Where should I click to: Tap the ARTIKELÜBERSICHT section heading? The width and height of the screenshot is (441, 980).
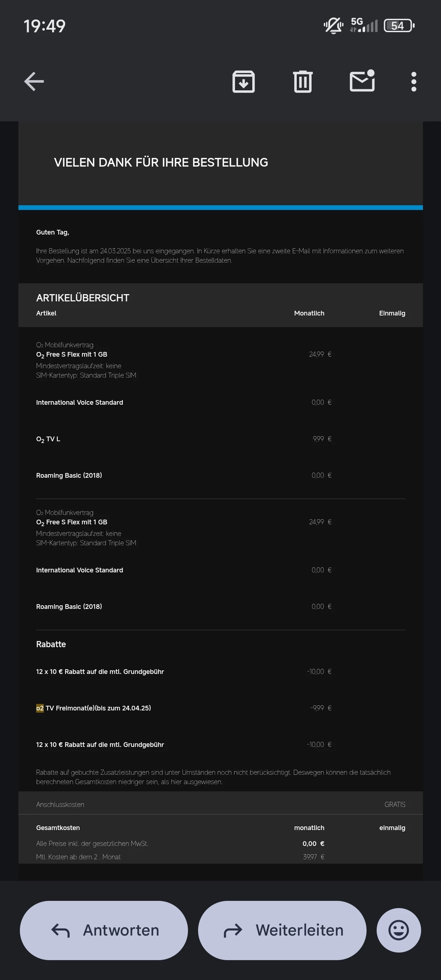click(82, 298)
